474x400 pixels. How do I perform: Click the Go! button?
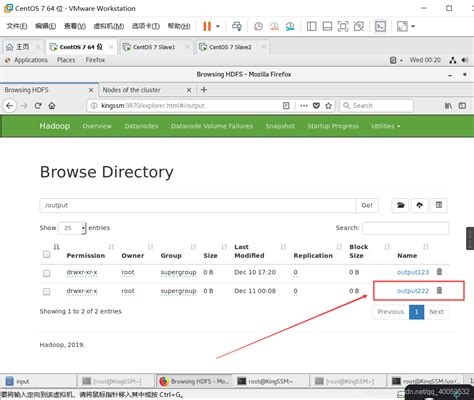pyautogui.click(x=367, y=205)
